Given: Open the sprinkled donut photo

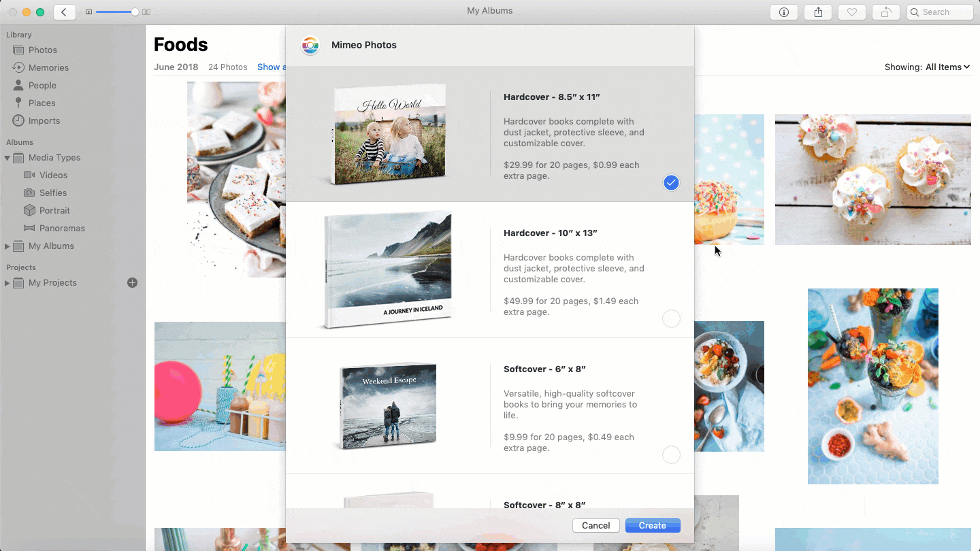Looking at the screenshot, I should 729,180.
